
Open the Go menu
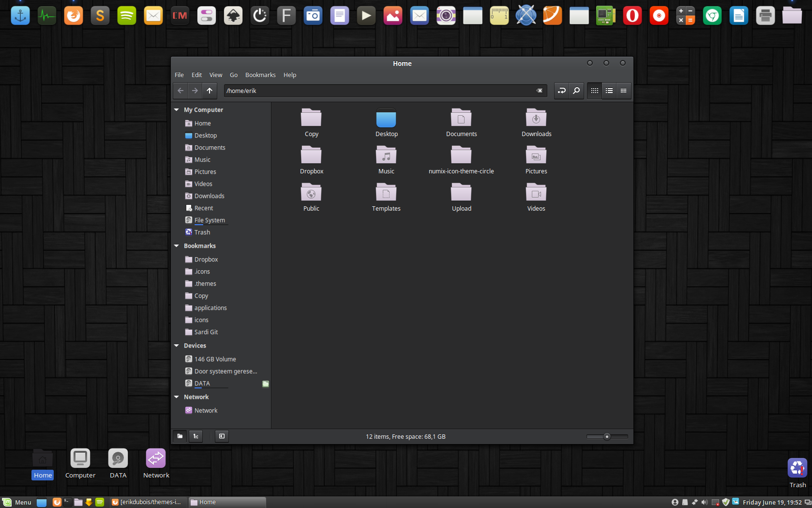(234, 75)
